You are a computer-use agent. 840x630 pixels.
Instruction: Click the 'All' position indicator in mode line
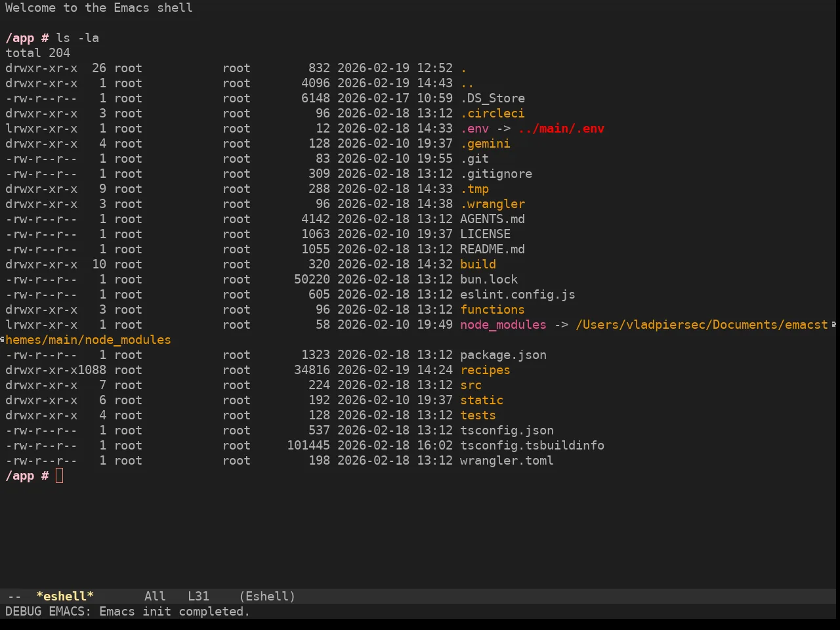(155, 597)
